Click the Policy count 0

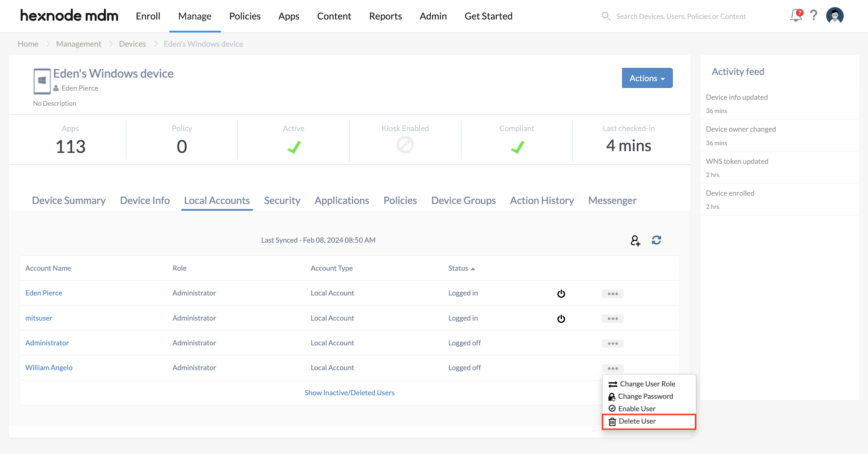[182, 146]
